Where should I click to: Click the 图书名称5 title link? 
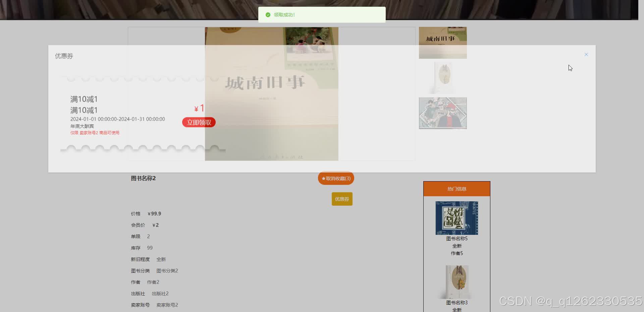pyautogui.click(x=457, y=239)
